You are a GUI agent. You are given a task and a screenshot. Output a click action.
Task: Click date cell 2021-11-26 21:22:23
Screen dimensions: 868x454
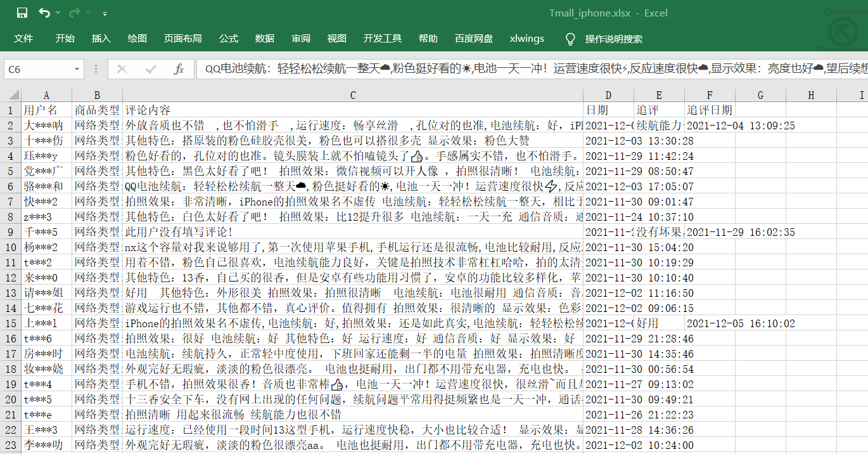639,415
